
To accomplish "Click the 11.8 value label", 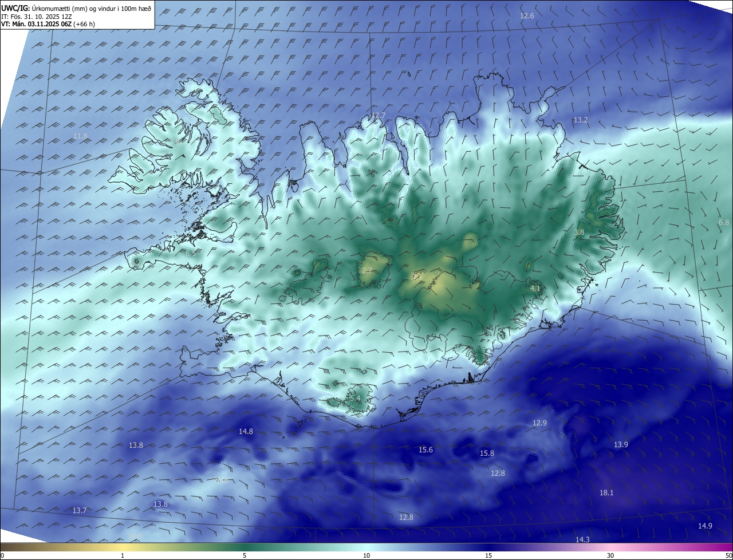I will 81,136.
